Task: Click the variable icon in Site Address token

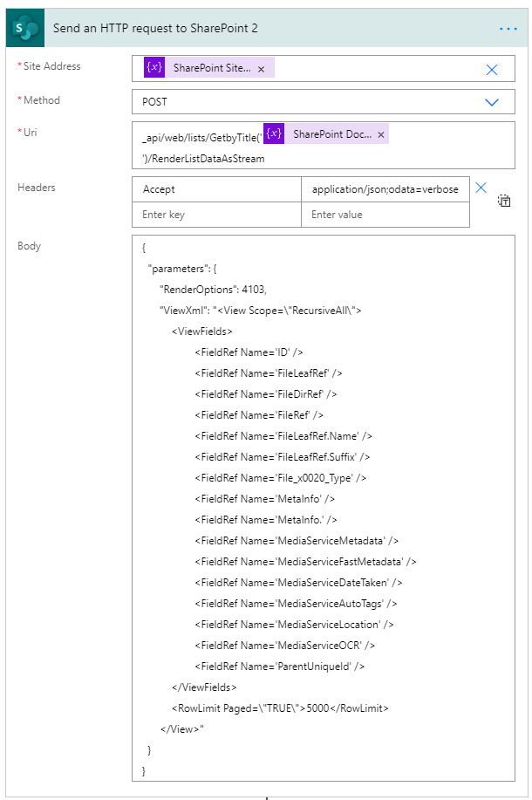Action: point(153,68)
